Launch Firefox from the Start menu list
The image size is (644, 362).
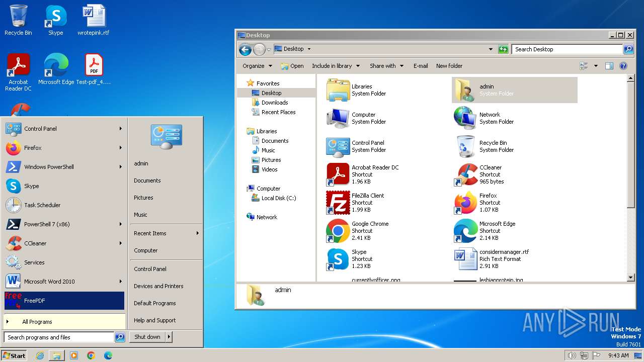[64, 148]
